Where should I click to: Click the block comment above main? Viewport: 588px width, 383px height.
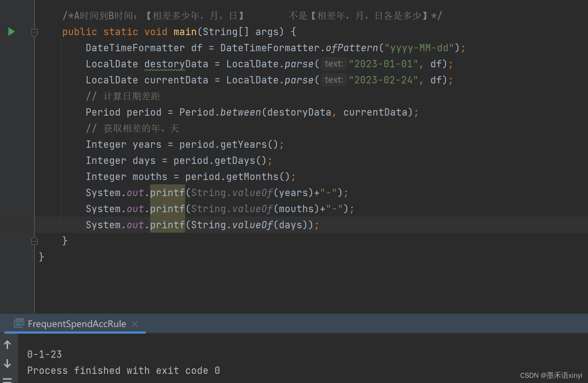coord(252,16)
